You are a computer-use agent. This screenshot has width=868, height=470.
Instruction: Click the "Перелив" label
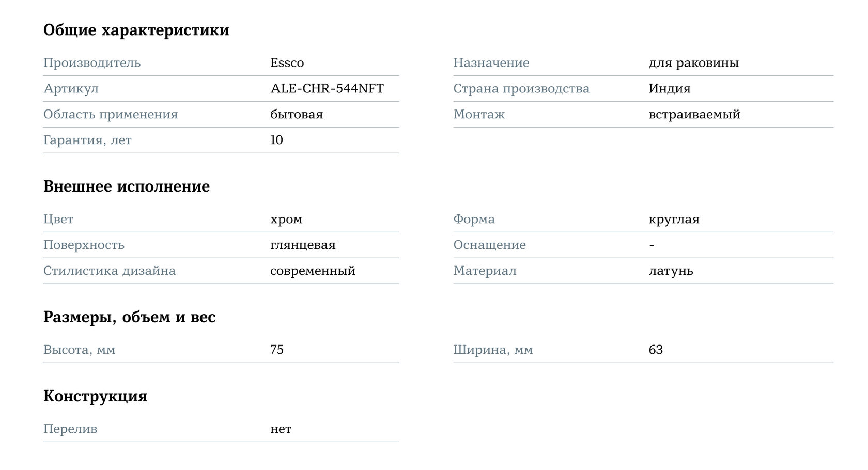point(70,429)
